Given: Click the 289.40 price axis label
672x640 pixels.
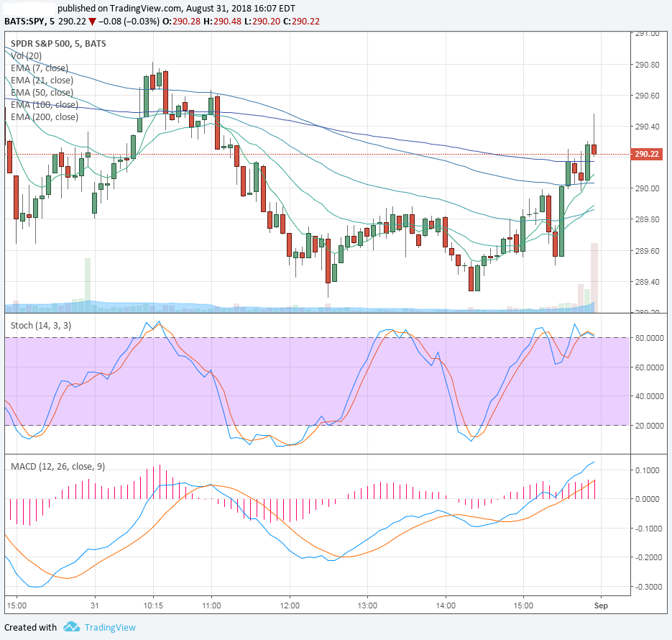Looking at the screenshot, I should click(x=647, y=282).
